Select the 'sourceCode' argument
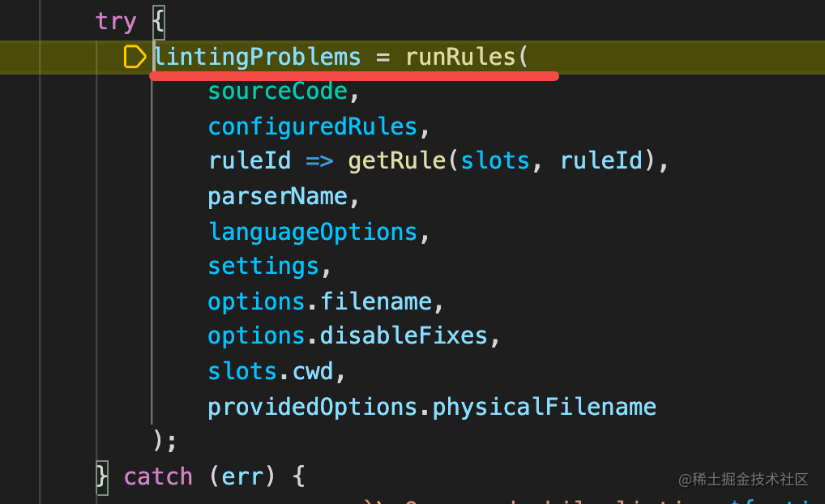Image resolution: width=825 pixels, height=504 pixels. (278, 92)
